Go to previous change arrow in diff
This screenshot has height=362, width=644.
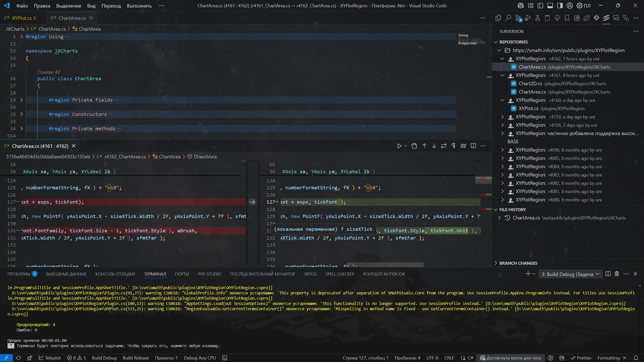(x=424, y=146)
